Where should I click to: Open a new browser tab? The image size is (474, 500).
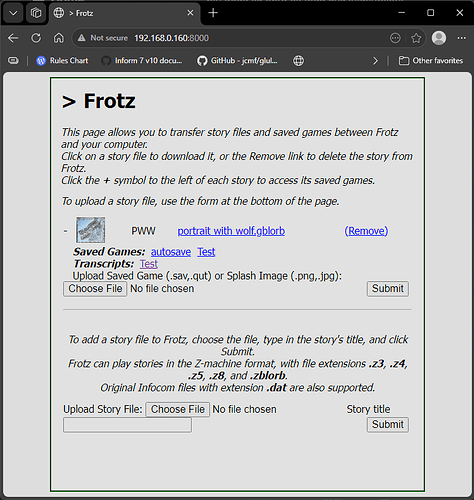213,13
